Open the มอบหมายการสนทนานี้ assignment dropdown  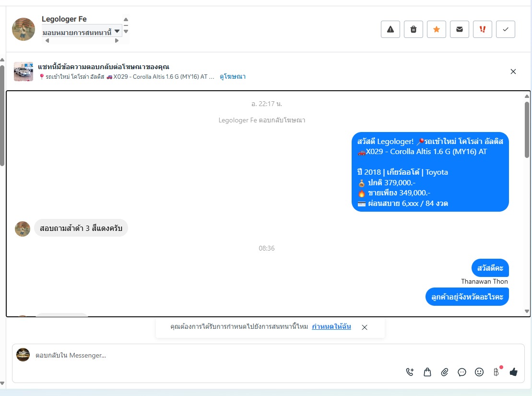point(82,32)
